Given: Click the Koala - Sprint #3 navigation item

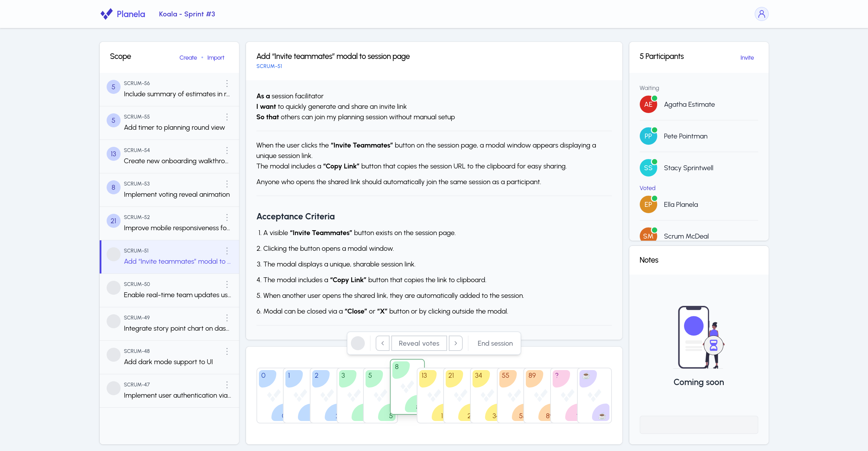Looking at the screenshot, I should tap(187, 14).
